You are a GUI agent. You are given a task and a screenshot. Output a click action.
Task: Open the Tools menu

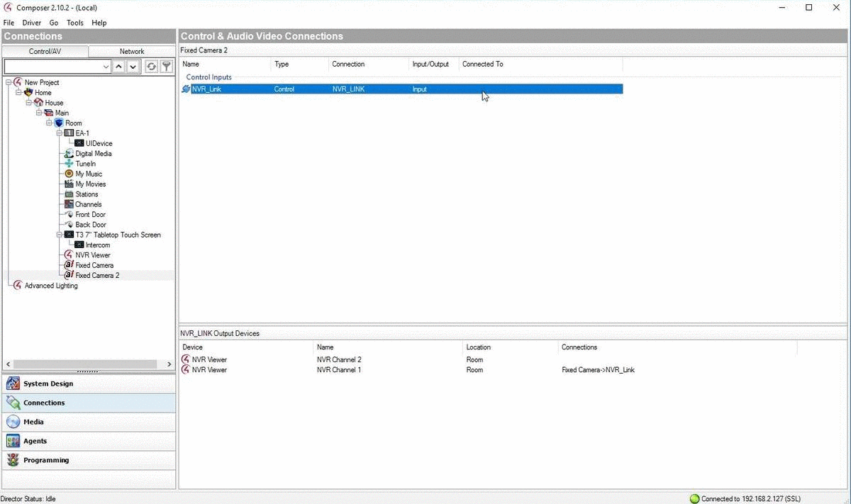click(x=74, y=23)
